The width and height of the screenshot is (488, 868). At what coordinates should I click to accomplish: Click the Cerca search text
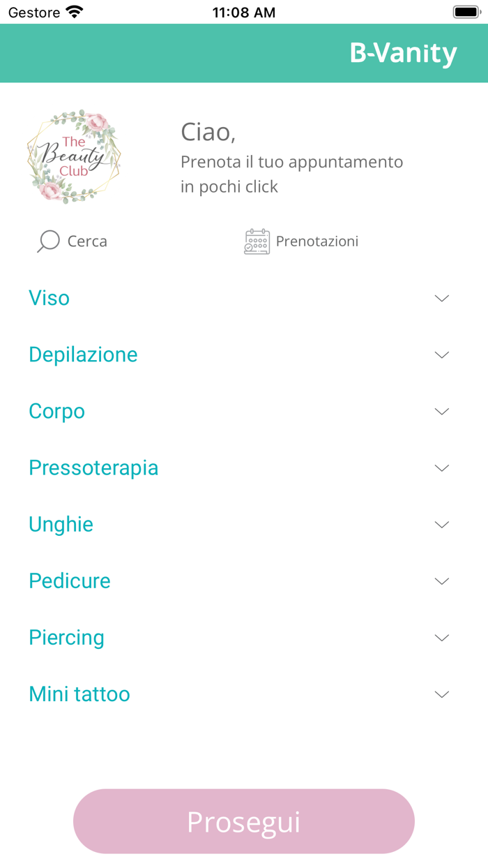pyautogui.click(x=87, y=241)
